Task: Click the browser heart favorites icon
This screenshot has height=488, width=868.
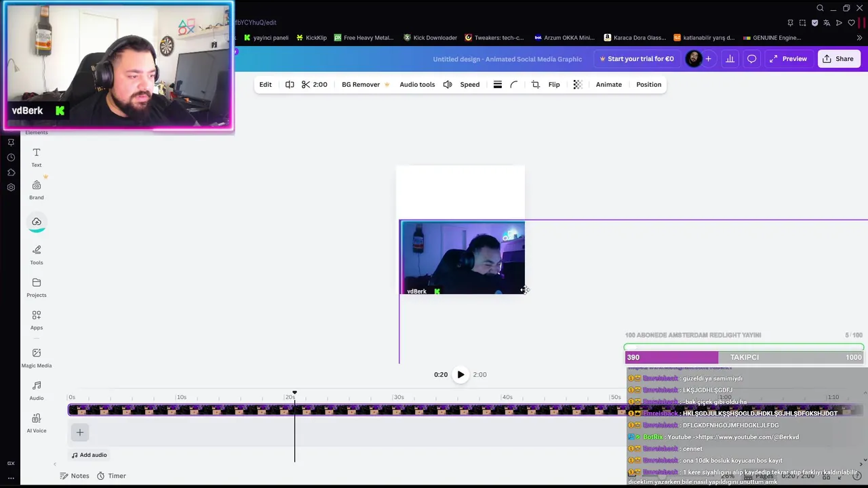Action: [851, 23]
